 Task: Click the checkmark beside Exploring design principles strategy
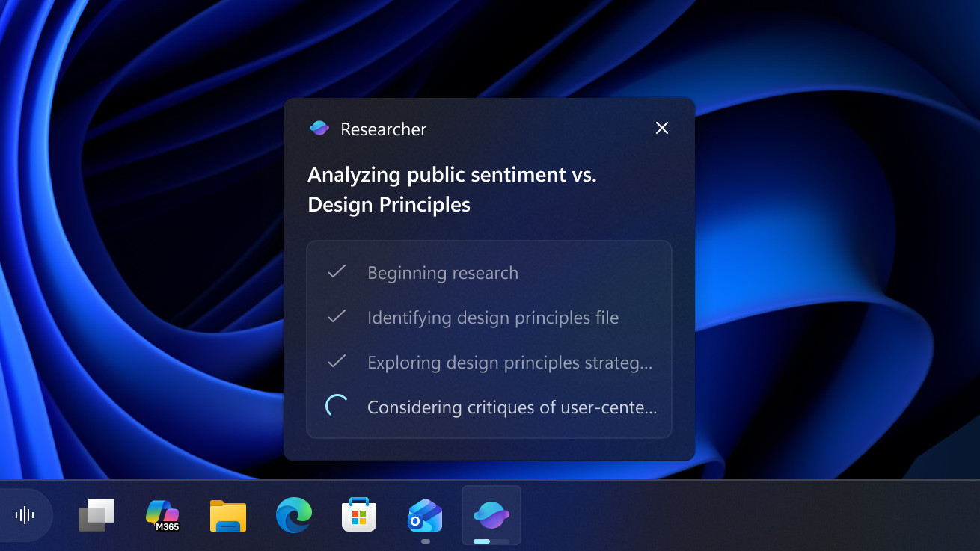pyautogui.click(x=337, y=362)
